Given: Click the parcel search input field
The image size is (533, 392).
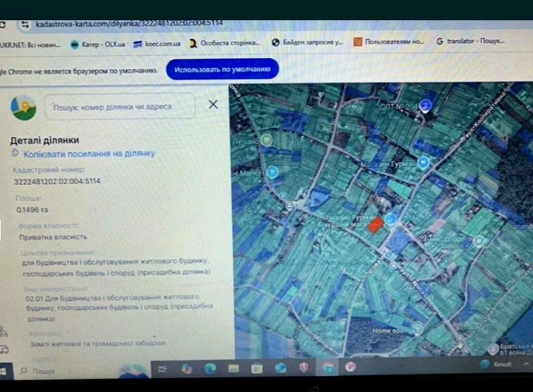Looking at the screenshot, I should 119,106.
